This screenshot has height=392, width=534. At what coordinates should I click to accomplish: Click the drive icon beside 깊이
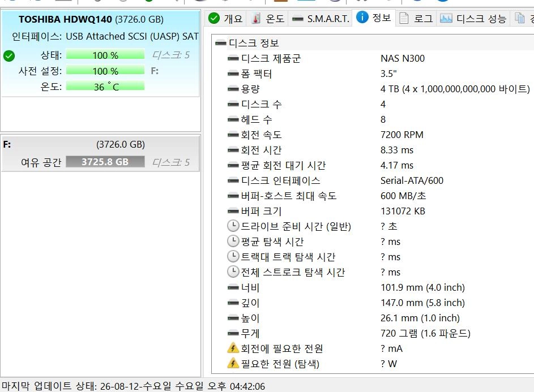[233, 303]
